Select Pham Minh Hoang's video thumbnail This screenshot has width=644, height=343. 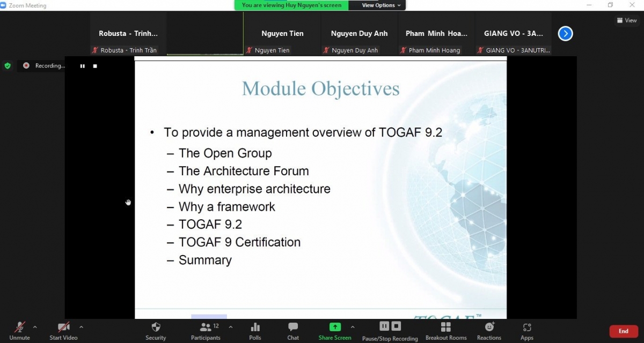(436, 34)
